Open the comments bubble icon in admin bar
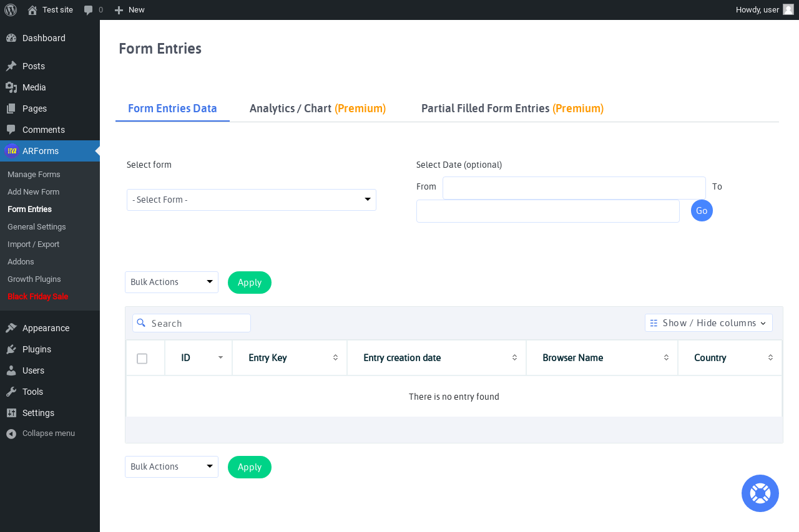This screenshot has width=799, height=532. coord(89,10)
